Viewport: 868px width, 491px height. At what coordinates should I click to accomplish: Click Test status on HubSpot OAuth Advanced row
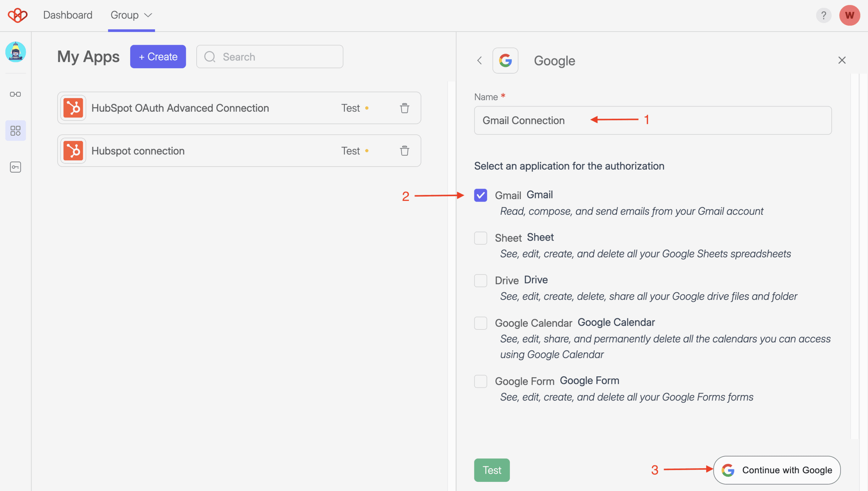355,108
